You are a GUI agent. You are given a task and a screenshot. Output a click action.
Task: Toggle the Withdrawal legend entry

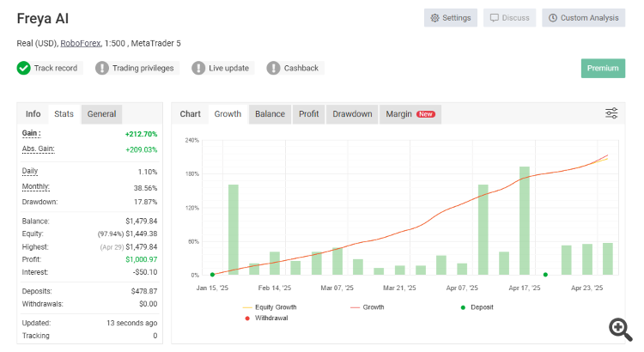click(266, 318)
